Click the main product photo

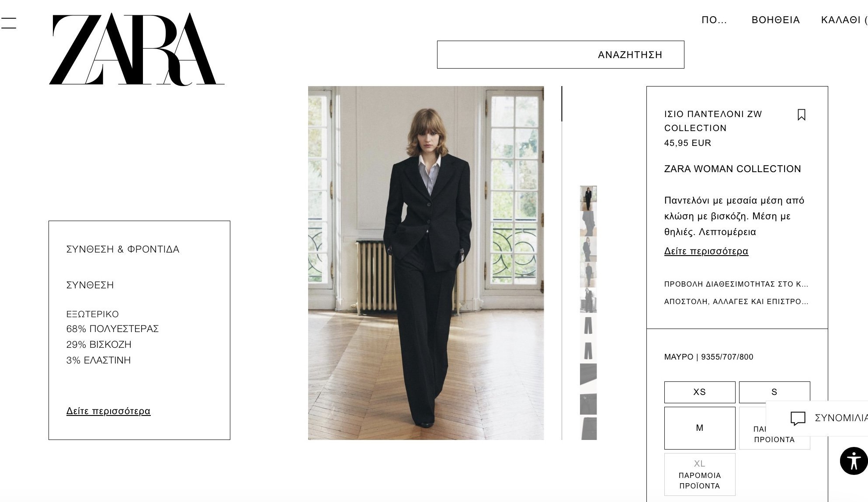[426, 263]
